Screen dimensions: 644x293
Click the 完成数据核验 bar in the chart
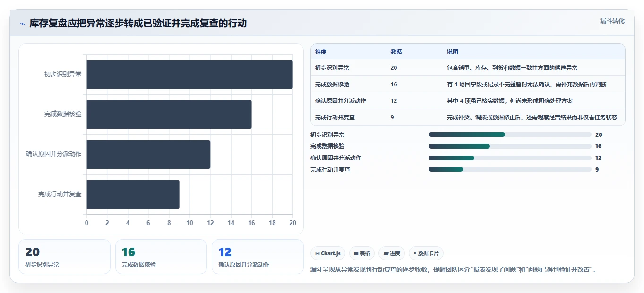[x=169, y=114]
